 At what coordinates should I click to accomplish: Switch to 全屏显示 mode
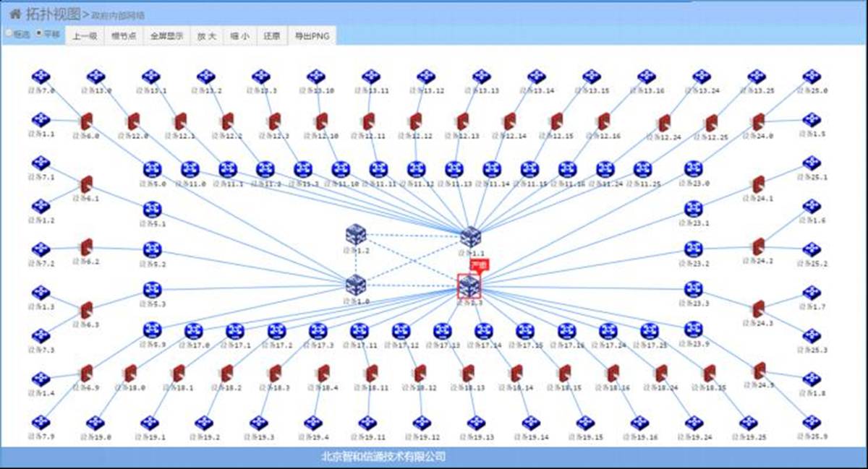click(x=166, y=35)
